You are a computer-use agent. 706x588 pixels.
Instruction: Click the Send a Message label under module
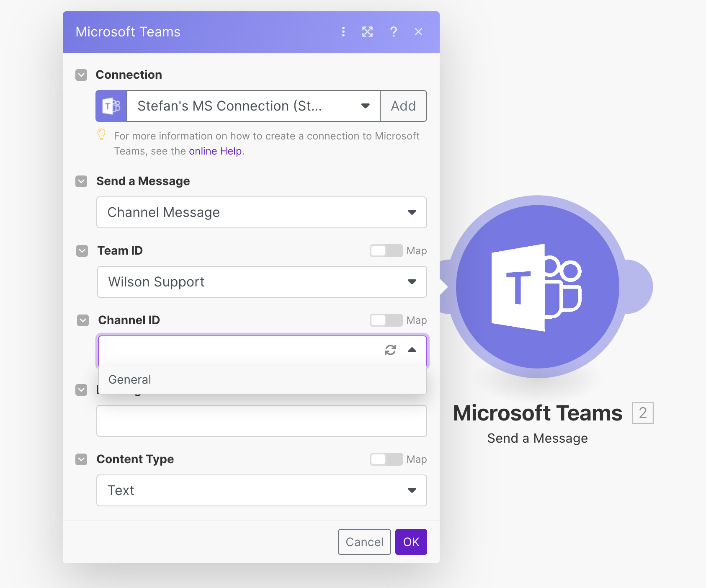pyautogui.click(x=538, y=438)
